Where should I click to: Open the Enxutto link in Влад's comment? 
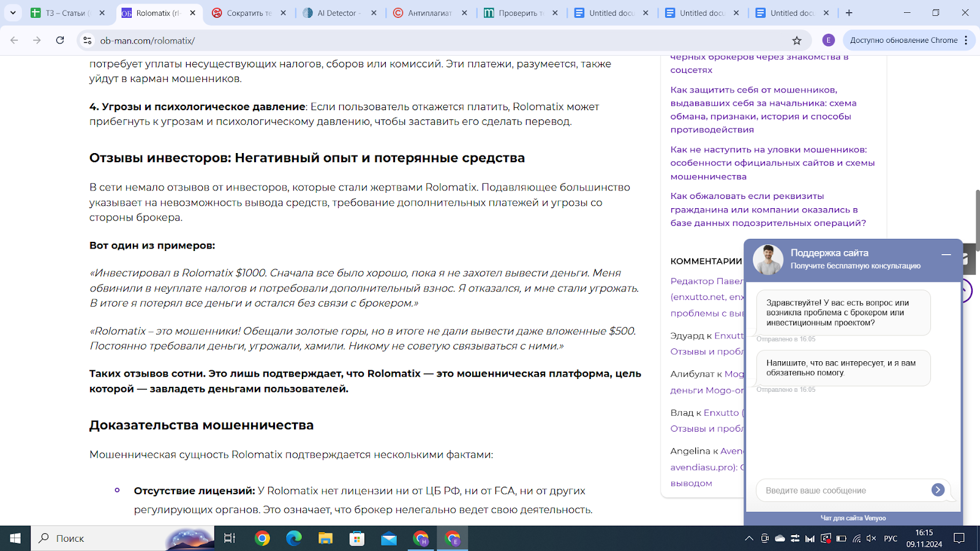pos(722,413)
